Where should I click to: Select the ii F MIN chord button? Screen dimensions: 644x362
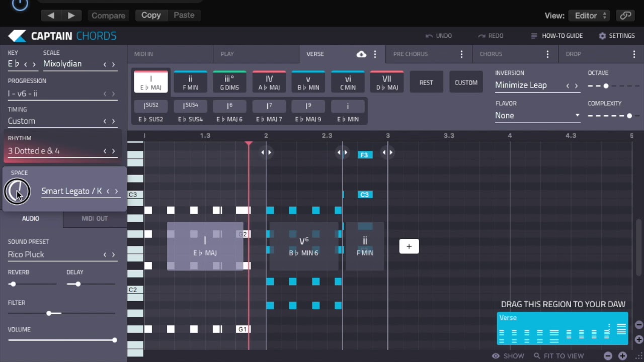click(190, 82)
